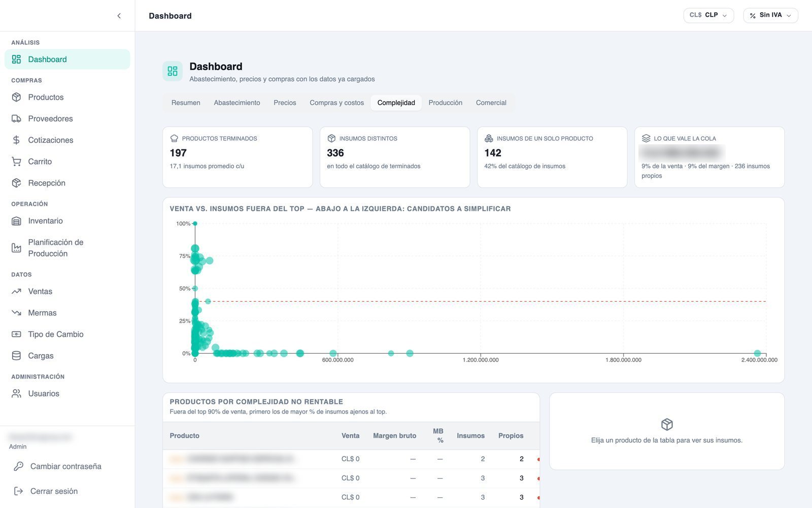Viewport: 812px width, 508px height.
Task: Switch to the Abastecimiento tab
Action: click(x=237, y=103)
